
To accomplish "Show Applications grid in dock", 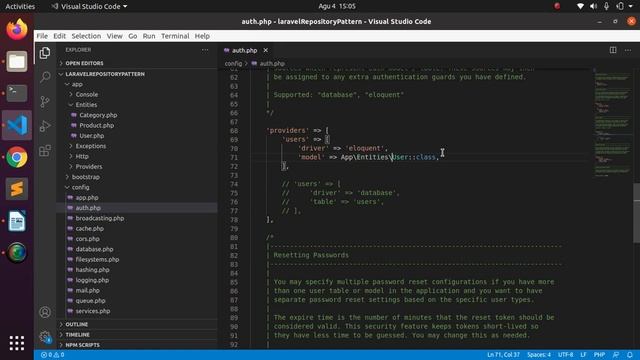I will 17,343.
